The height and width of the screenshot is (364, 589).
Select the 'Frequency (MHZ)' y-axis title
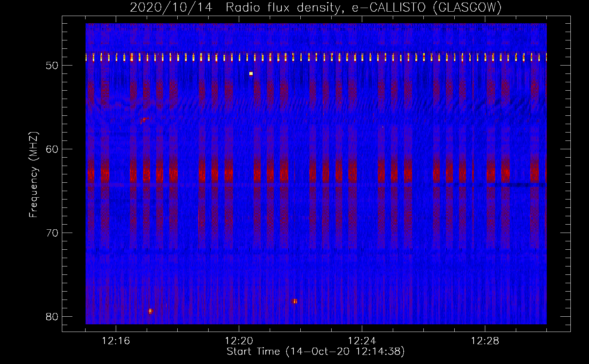pyautogui.click(x=33, y=175)
